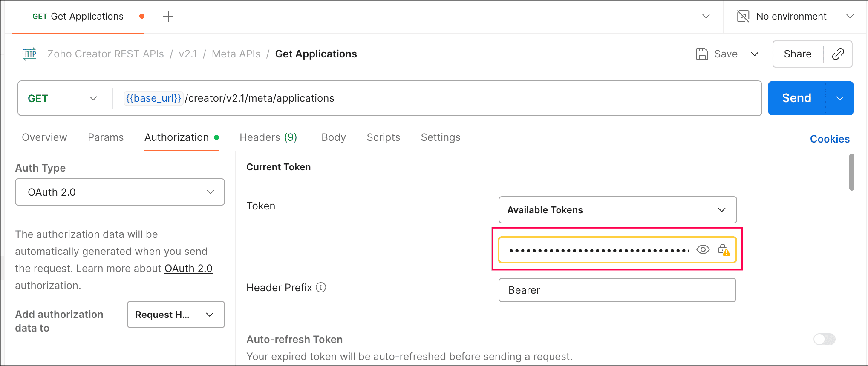Follow the OAuth 2.0 learn more link
Image resolution: width=868 pixels, height=366 pixels.
188,269
